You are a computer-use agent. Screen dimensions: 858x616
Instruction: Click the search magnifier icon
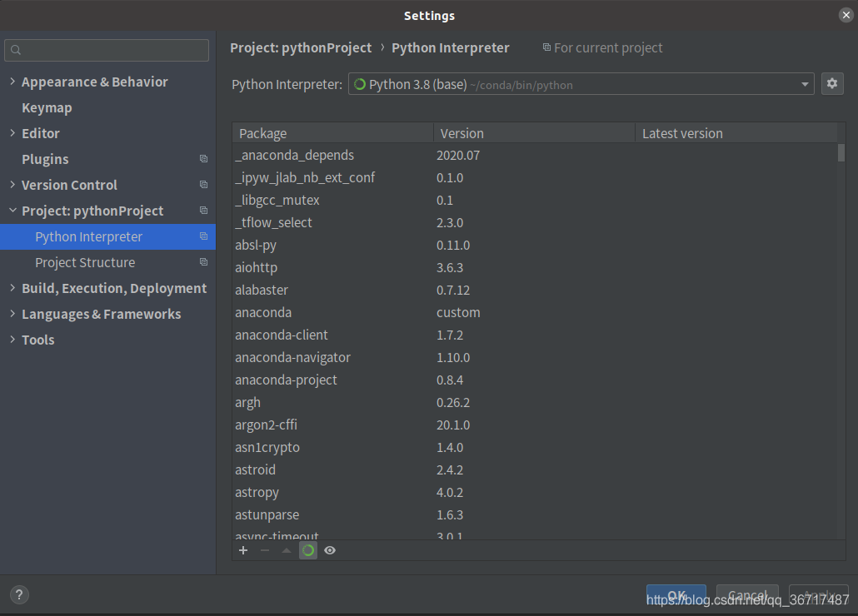pos(16,50)
